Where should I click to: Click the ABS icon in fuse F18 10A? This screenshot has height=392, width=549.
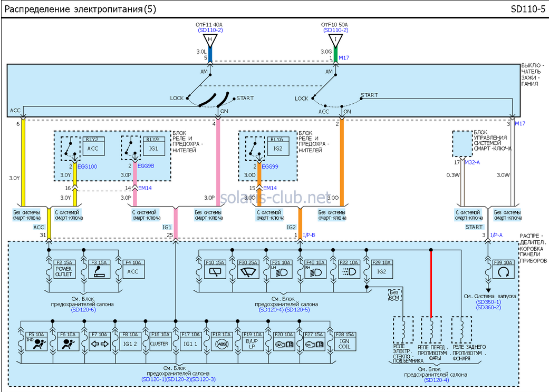(222, 344)
